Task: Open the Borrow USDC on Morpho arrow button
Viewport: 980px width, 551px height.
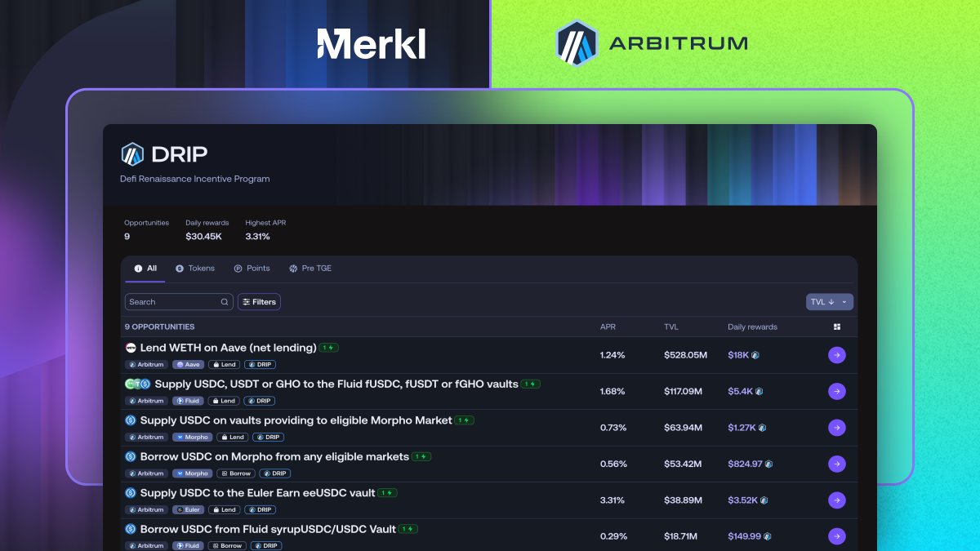Action: [837, 464]
